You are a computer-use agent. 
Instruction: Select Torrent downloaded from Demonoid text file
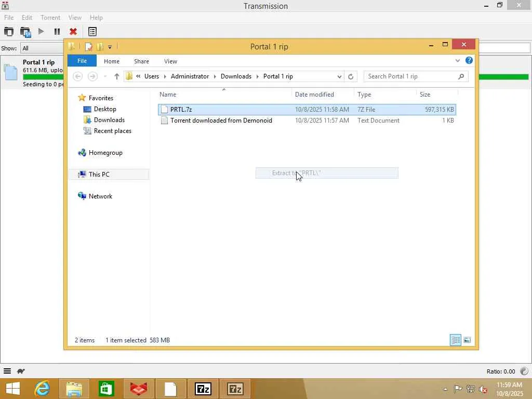pos(307,121)
